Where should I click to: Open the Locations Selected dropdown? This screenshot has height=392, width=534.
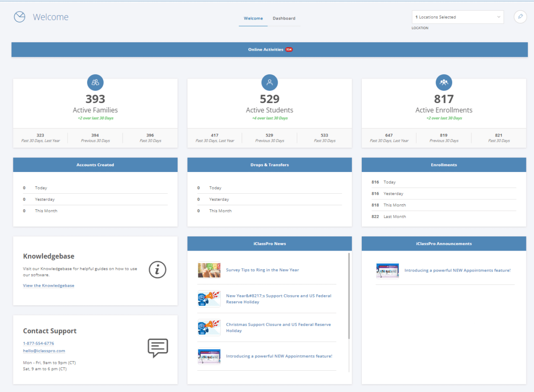click(457, 17)
